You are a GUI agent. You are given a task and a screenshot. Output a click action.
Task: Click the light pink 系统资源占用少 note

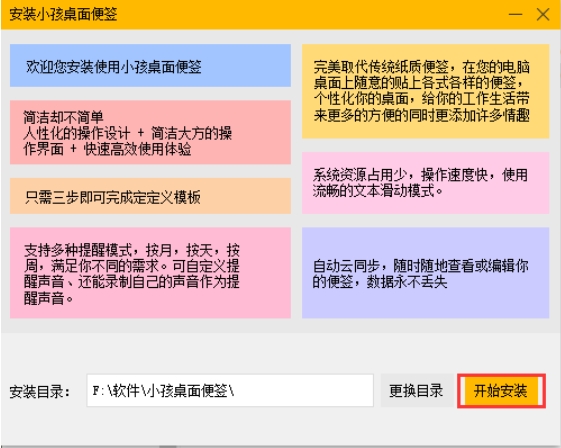click(x=425, y=183)
